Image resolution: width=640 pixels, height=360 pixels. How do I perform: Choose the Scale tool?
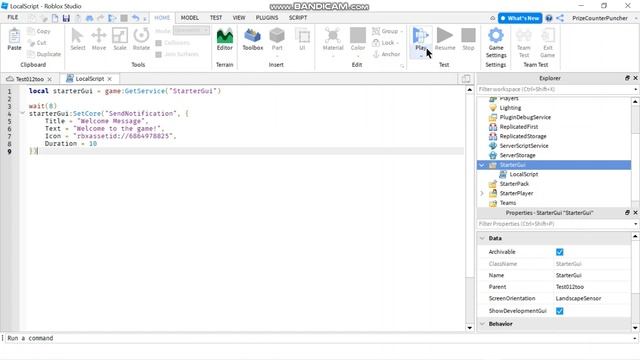[120, 39]
